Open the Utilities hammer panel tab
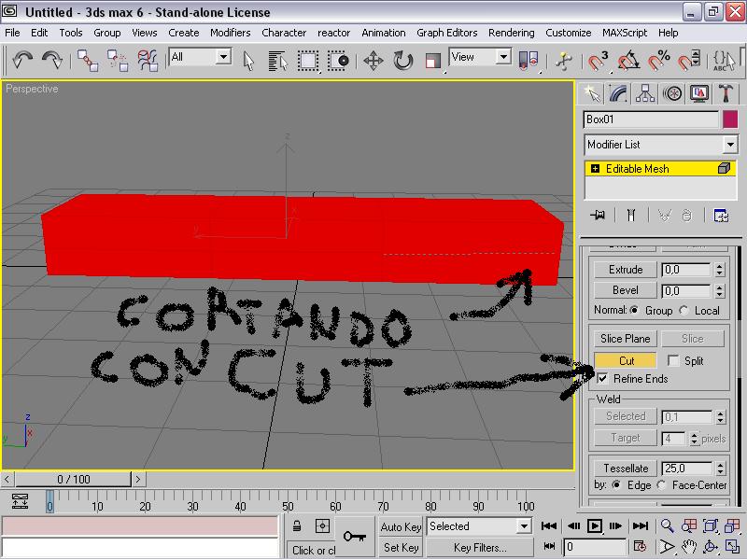 tap(726, 93)
